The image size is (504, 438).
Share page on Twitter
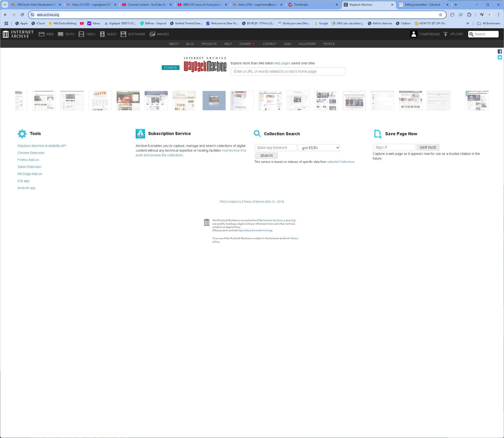coord(500,57)
